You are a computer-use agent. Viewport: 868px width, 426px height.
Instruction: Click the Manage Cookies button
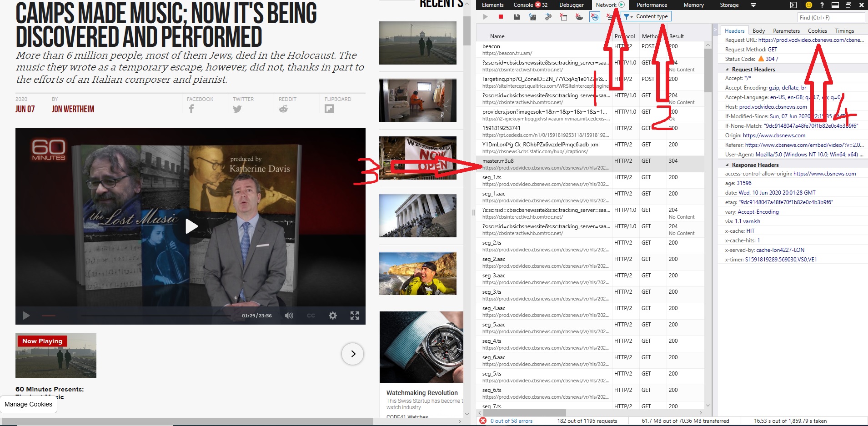pyautogui.click(x=28, y=404)
